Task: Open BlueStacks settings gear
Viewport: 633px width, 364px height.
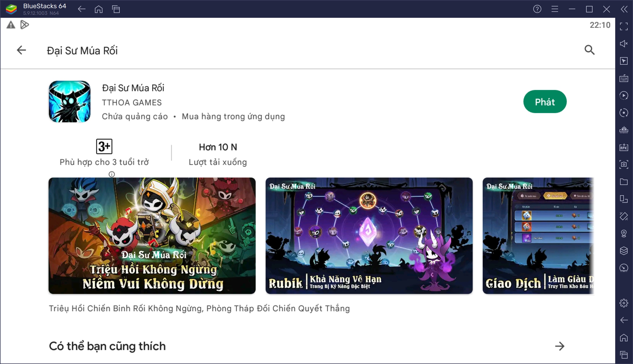Action: pyautogui.click(x=624, y=303)
